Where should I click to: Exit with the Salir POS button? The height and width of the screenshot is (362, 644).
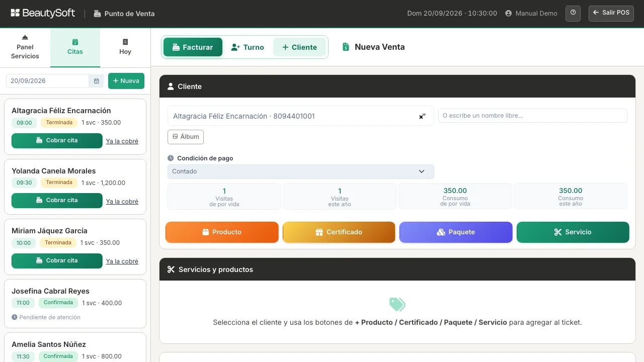point(611,13)
